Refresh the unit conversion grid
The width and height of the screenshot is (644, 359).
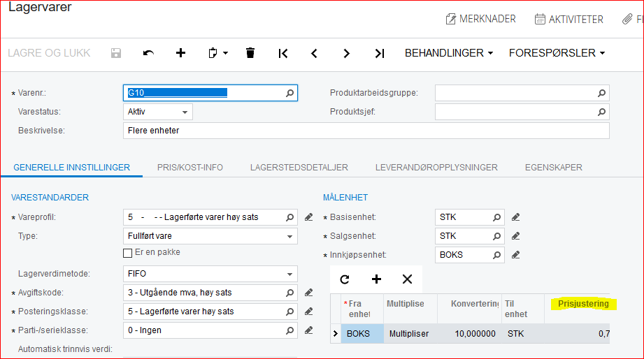[x=345, y=279]
